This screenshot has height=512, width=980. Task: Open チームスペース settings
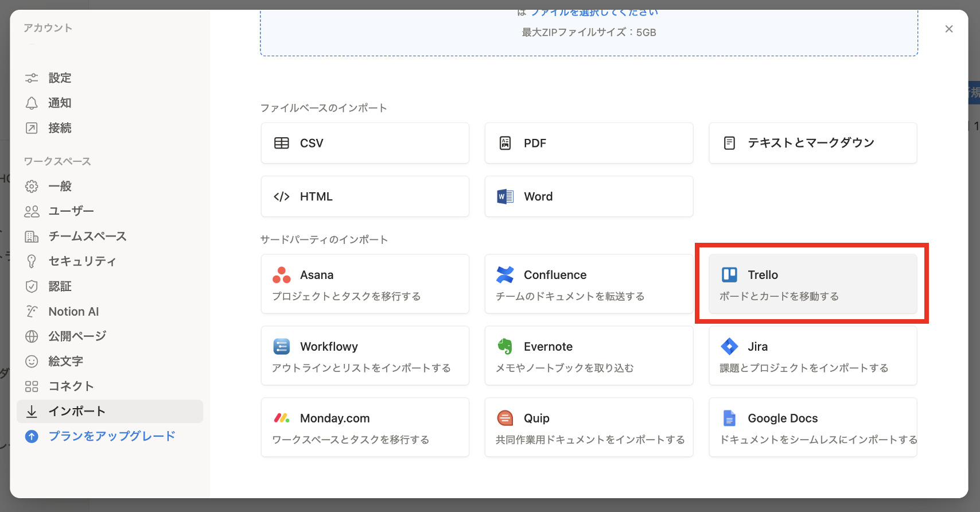coord(110,236)
